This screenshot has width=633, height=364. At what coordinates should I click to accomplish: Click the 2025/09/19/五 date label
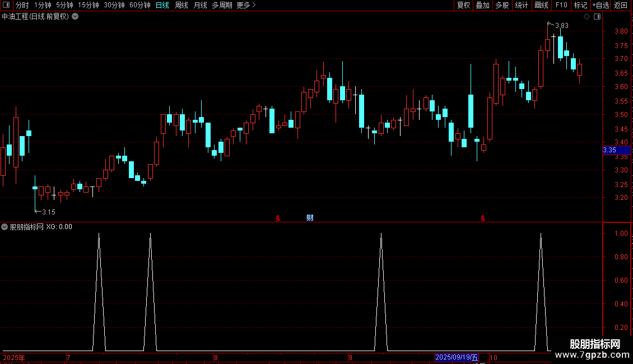click(x=457, y=357)
